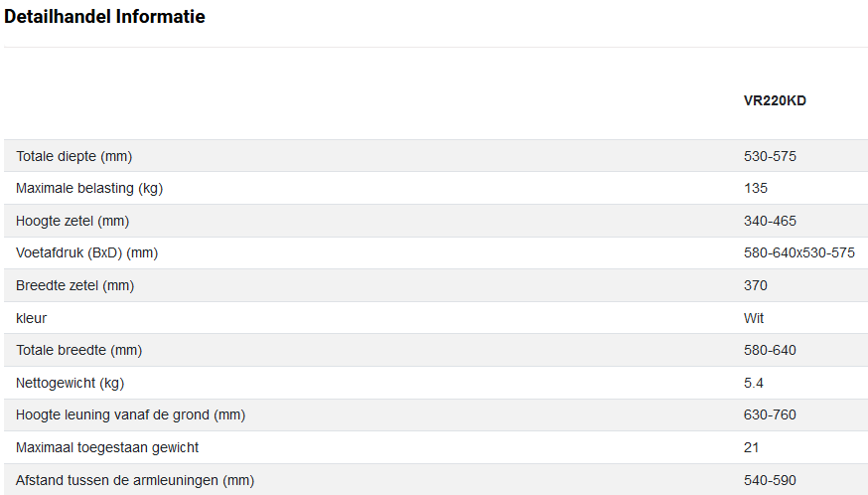Viewport: 868px width, 495px height.
Task: Click the 580-640x530-575 footprint value
Action: tap(799, 252)
